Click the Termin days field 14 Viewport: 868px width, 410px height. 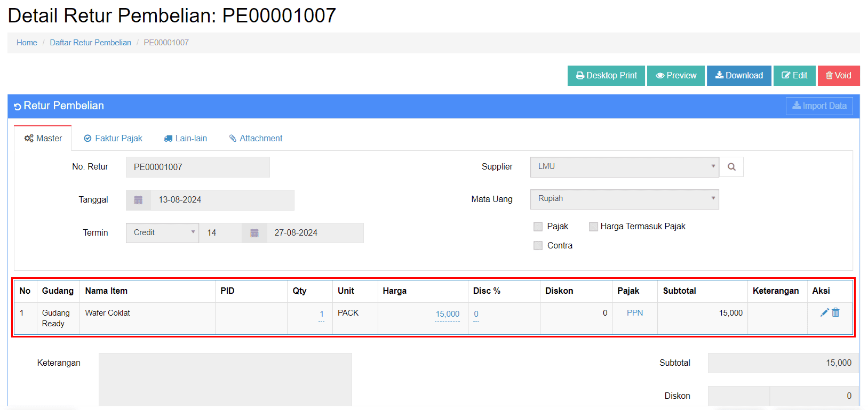point(220,233)
